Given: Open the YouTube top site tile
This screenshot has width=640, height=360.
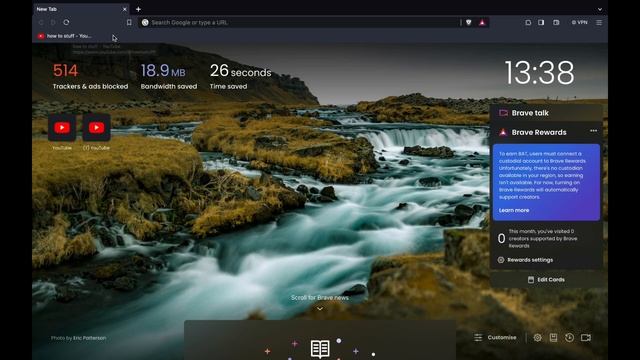Looking at the screenshot, I should [62, 132].
